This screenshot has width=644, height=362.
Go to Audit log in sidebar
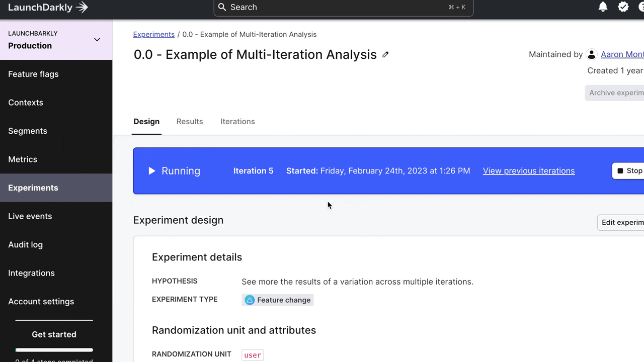[25, 245]
